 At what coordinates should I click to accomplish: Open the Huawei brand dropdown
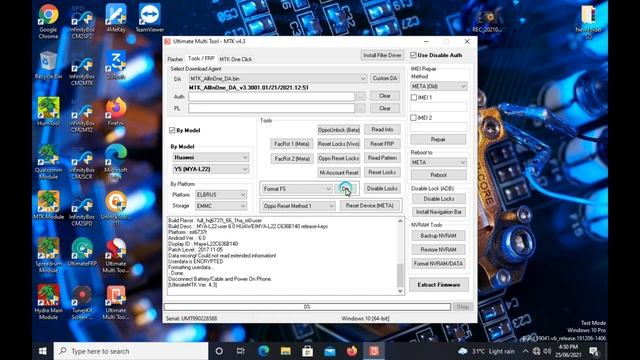tap(211, 157)
